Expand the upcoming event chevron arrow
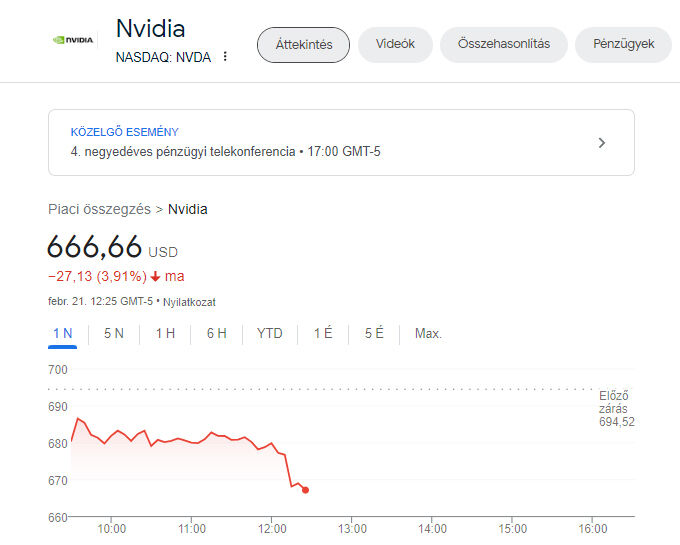 point(602,143)
